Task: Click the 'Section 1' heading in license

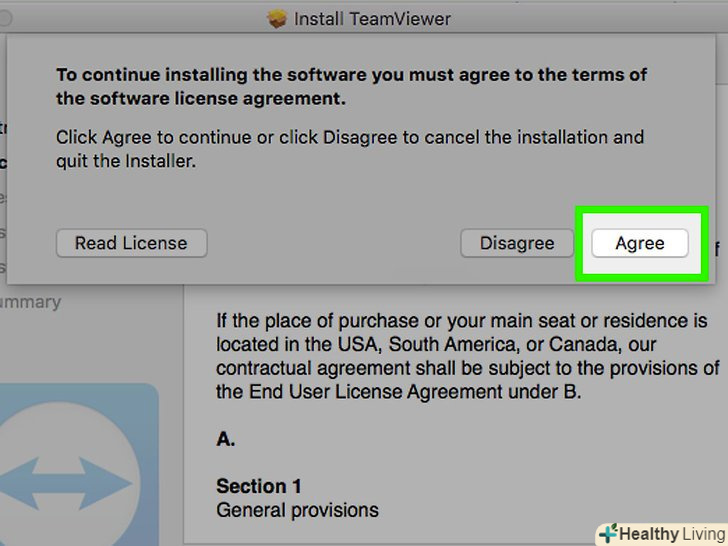Action: 259,486
